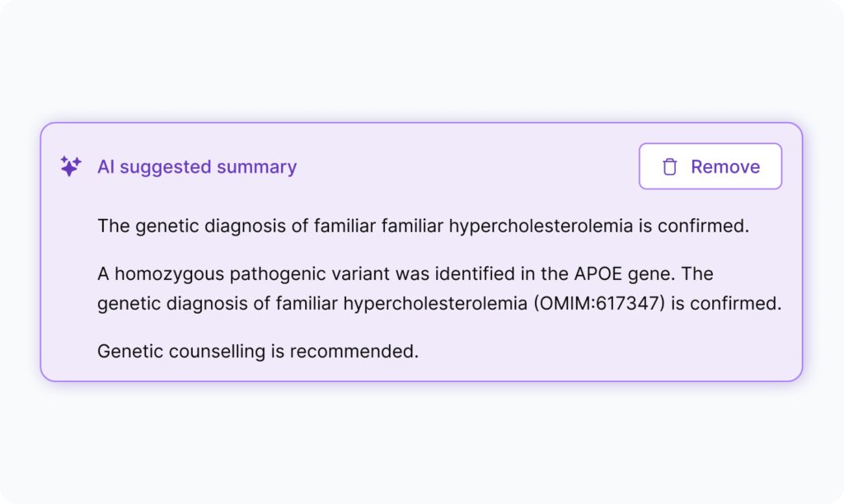Screen dimensions: 844x504
Task: Click the AI sparkle icon
Action: click(70, 166)
